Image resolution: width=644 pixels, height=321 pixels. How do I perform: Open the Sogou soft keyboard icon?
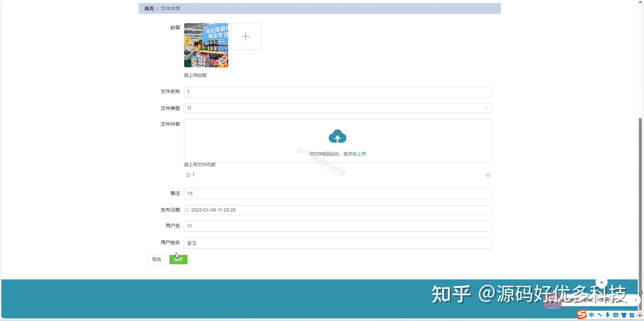click(616, 315)
